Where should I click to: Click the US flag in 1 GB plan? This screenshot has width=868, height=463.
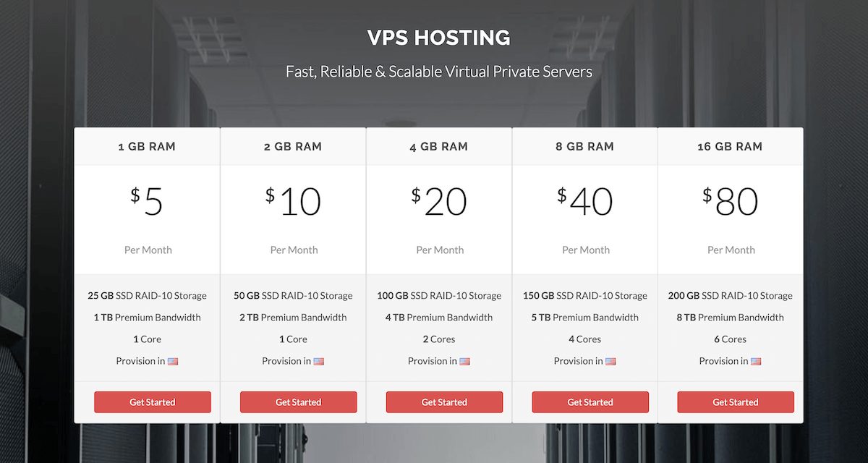[x=173, y=361]
